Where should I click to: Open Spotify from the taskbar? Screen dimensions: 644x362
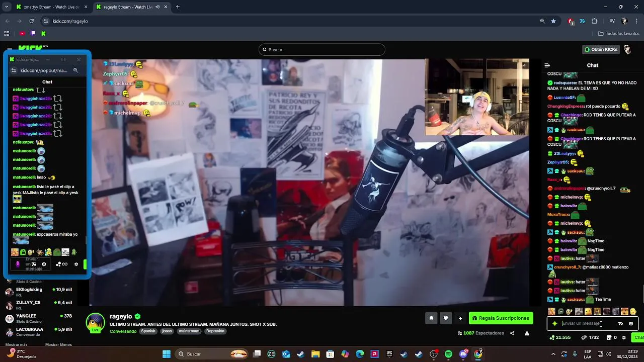(x=448, y=354)
